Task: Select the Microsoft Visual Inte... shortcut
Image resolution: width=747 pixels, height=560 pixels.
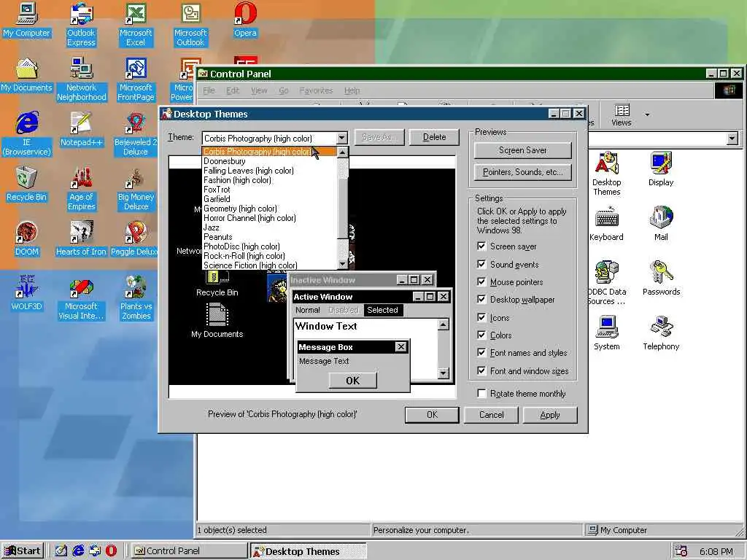Action: tap(81, 298)
